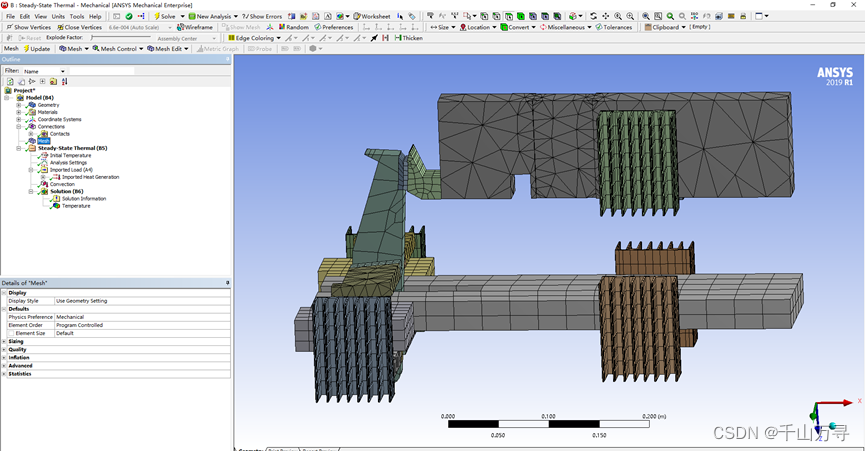Open the Tools menu

coord(77,16)
